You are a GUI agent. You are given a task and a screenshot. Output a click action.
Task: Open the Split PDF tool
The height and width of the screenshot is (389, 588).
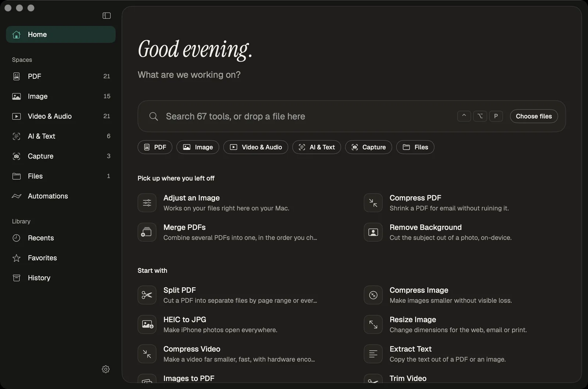[x=228, y=295]
